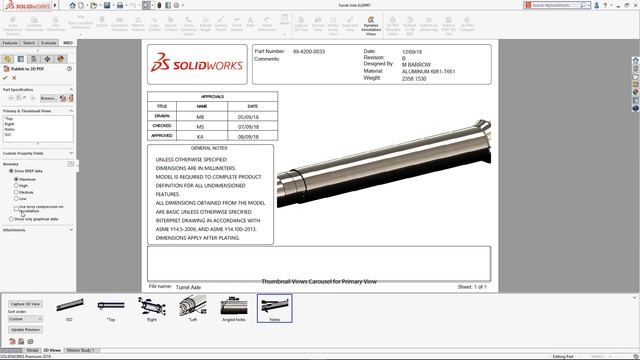Select the Angled holes view thumbnail

click(x=234, y=308)
